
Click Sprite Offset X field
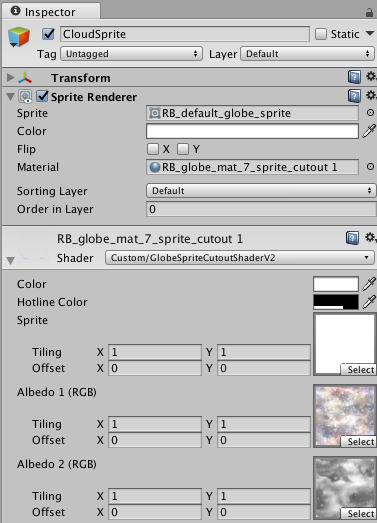coord(155,368)
